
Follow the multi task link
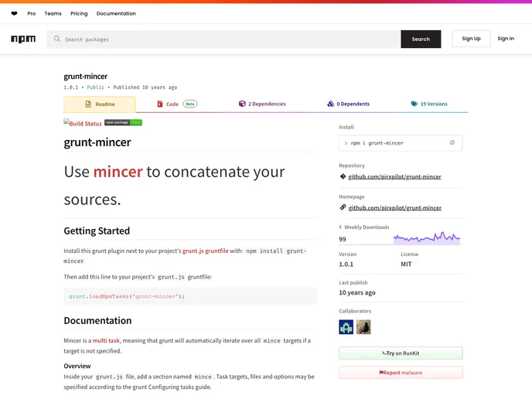click(106, 340)
